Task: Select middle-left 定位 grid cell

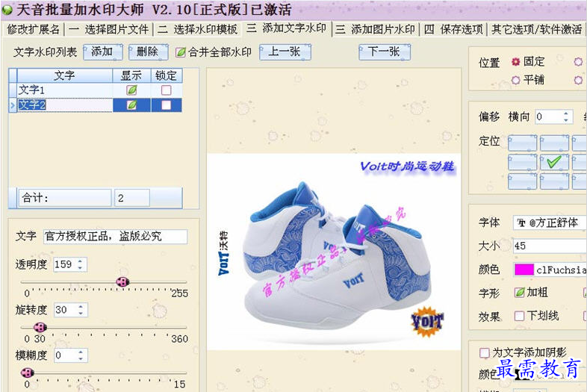Action: pyautogui.click(x=522, y=162)
